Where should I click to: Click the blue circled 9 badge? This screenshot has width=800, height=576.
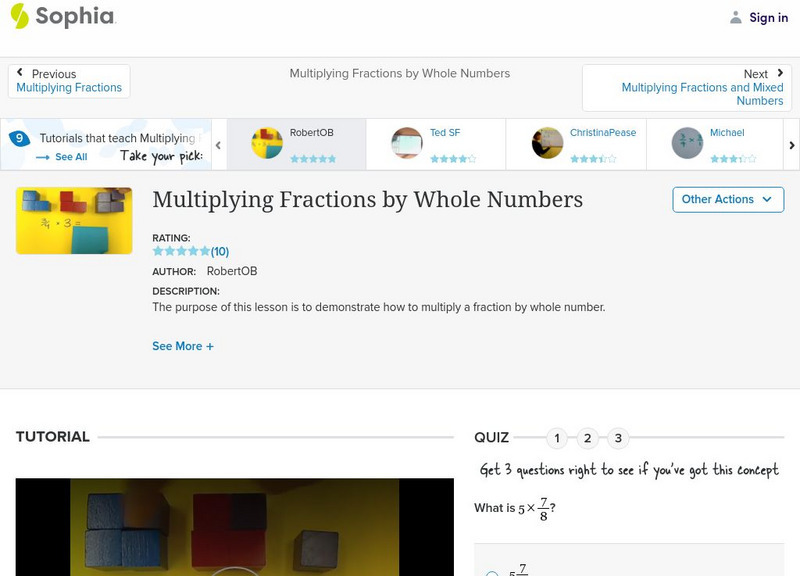point(22,139)
